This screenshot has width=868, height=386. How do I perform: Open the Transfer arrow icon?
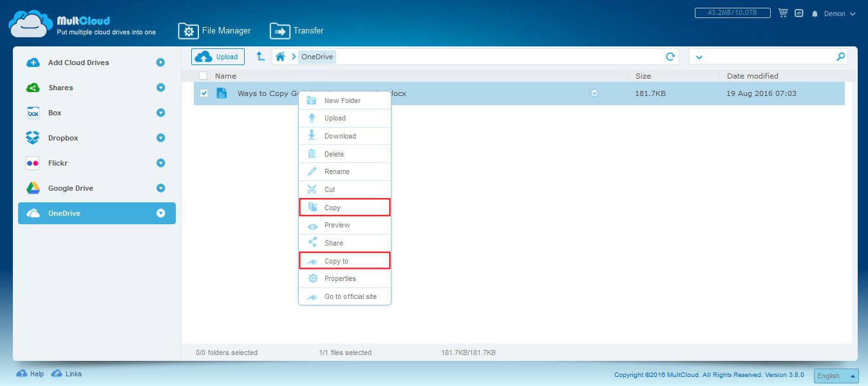click(x=279, y=31)
